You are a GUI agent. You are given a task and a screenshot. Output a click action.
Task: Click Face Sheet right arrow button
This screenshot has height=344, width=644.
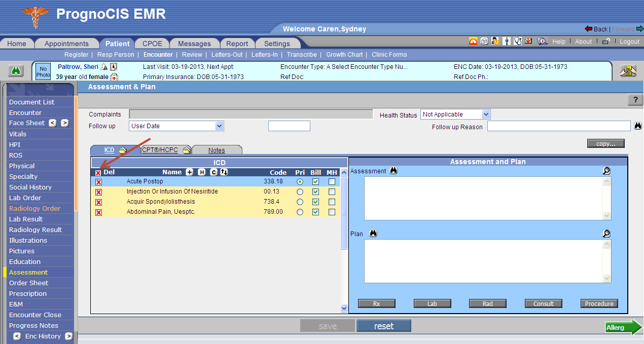64,123
